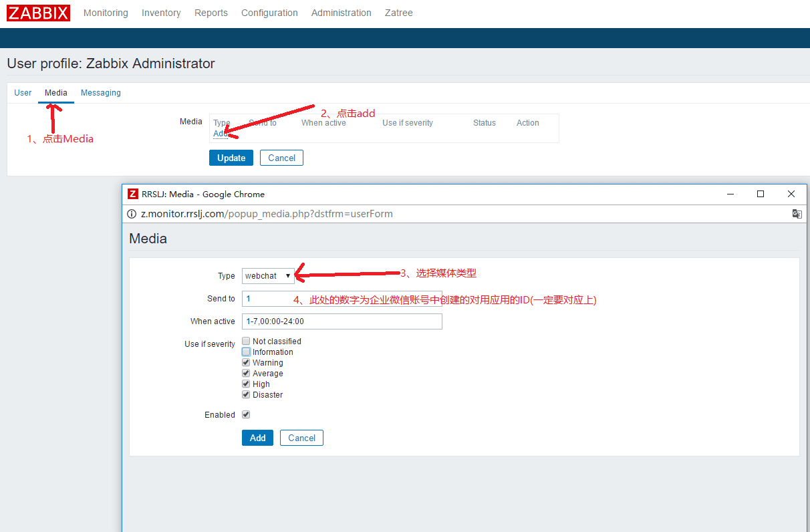The width and height of the screenshot is (810, 532).
Task: Open the Zatree menu
Action: [399, 13]
